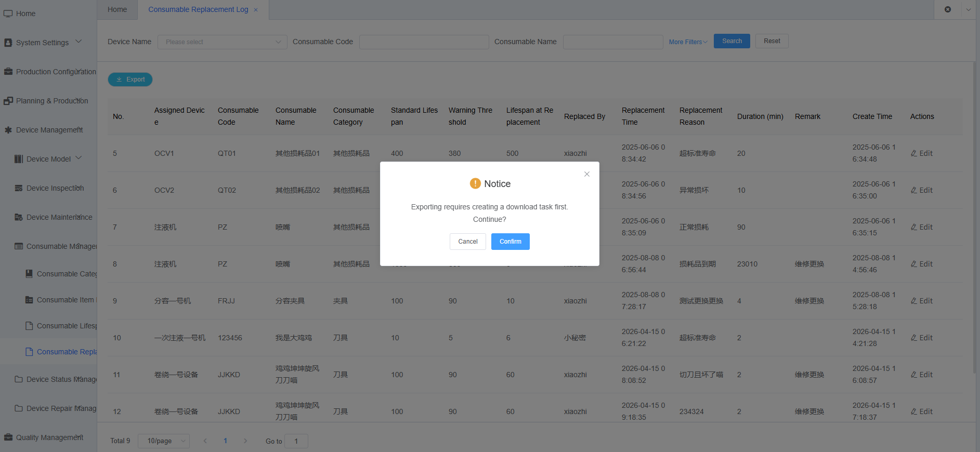Click the Device Status Management folder icon

[x=19, y=379]
